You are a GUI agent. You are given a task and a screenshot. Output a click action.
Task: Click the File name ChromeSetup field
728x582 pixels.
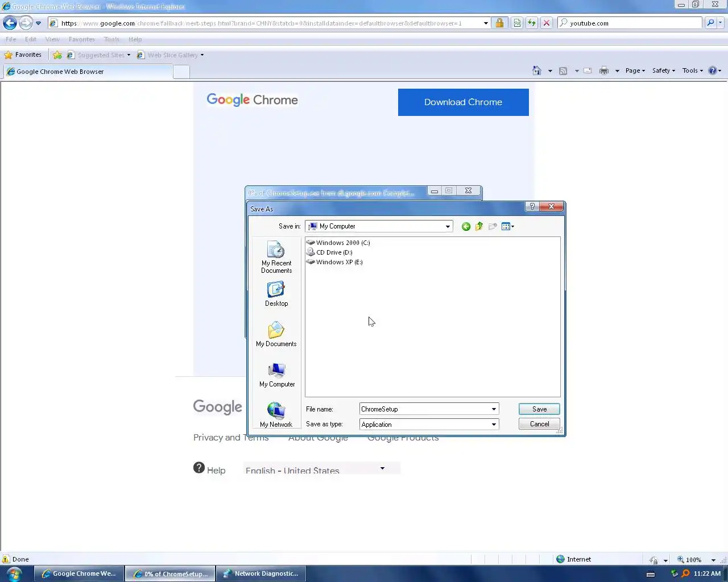coord(424,409)
